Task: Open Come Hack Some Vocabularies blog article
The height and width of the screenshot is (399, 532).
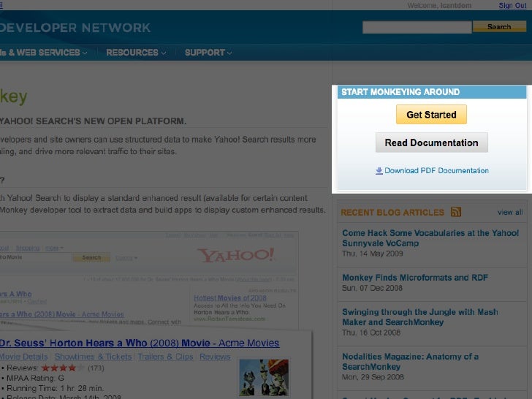Action: tap(430, 238)
